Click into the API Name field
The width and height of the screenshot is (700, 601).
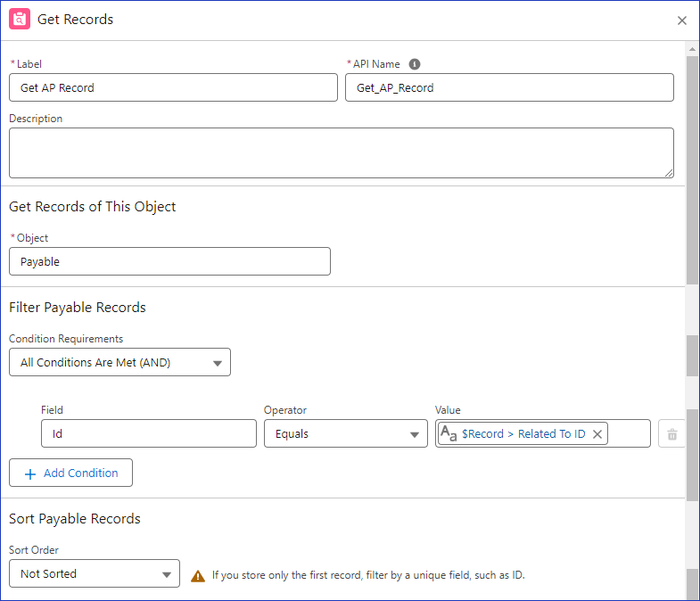pyautogui.click(x=509, y=87)
